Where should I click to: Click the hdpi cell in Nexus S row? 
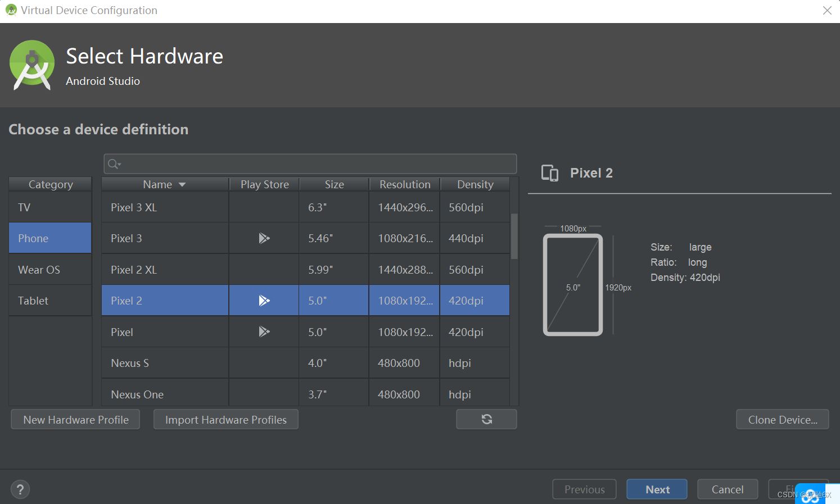click(x=475, y=363)
